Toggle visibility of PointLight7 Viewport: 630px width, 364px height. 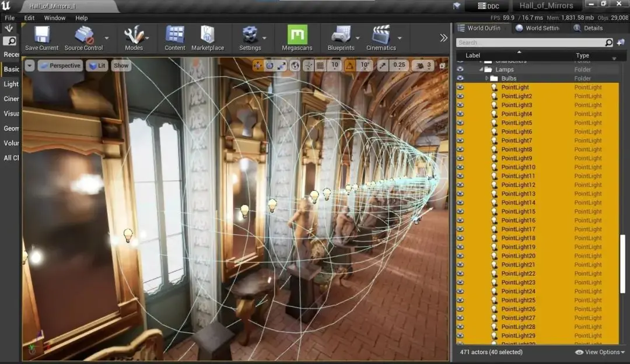pyautogui.click(x=460, y=141)
